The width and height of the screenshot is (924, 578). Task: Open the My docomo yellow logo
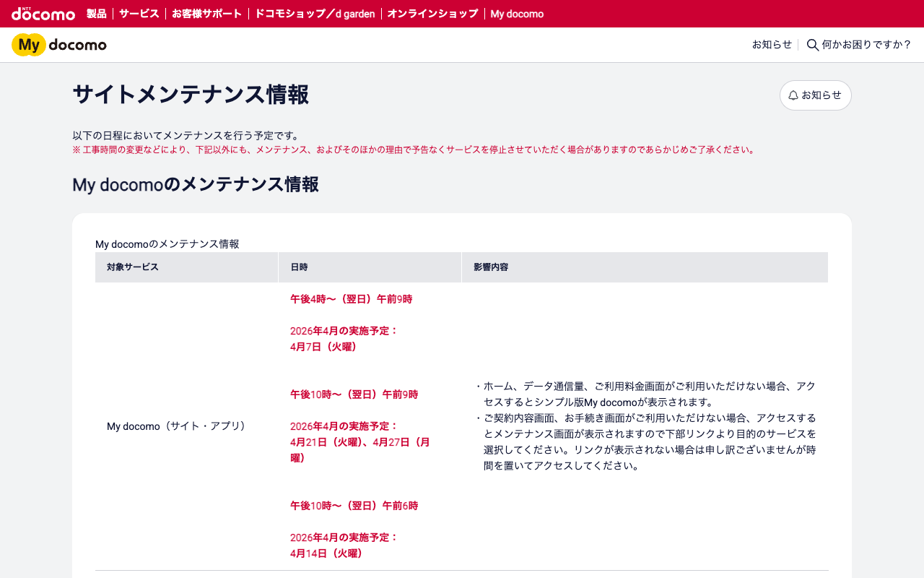[59, 45]
